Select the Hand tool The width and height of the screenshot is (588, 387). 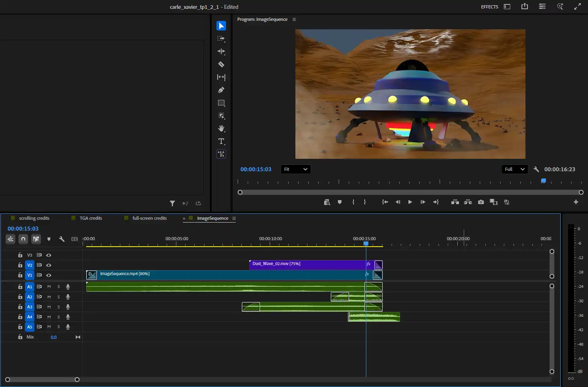[221, 128]
